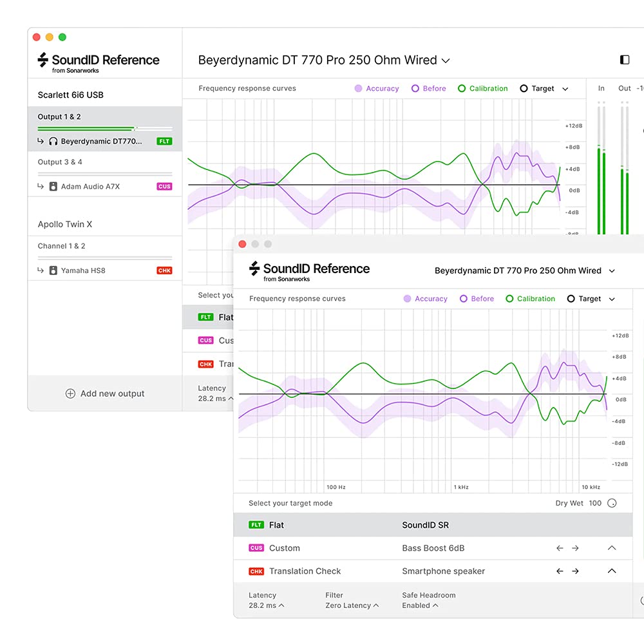644x644 pixels.
Task: Click Safe Headroom Enabled setting
Action: coord(420,605)
